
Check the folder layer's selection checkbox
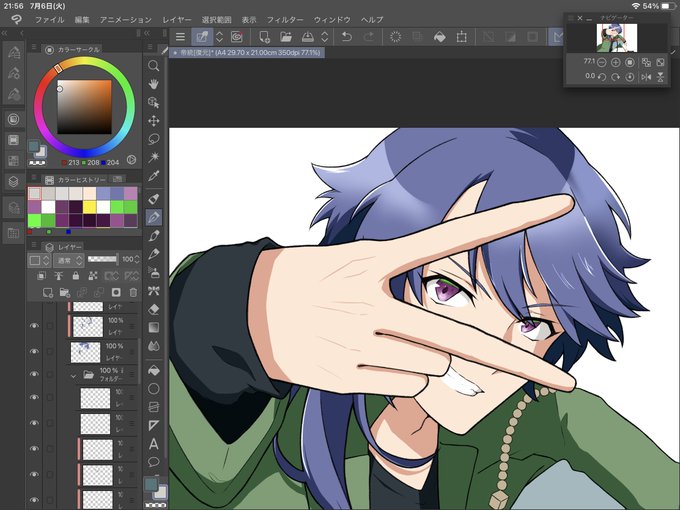pos(50,374)
